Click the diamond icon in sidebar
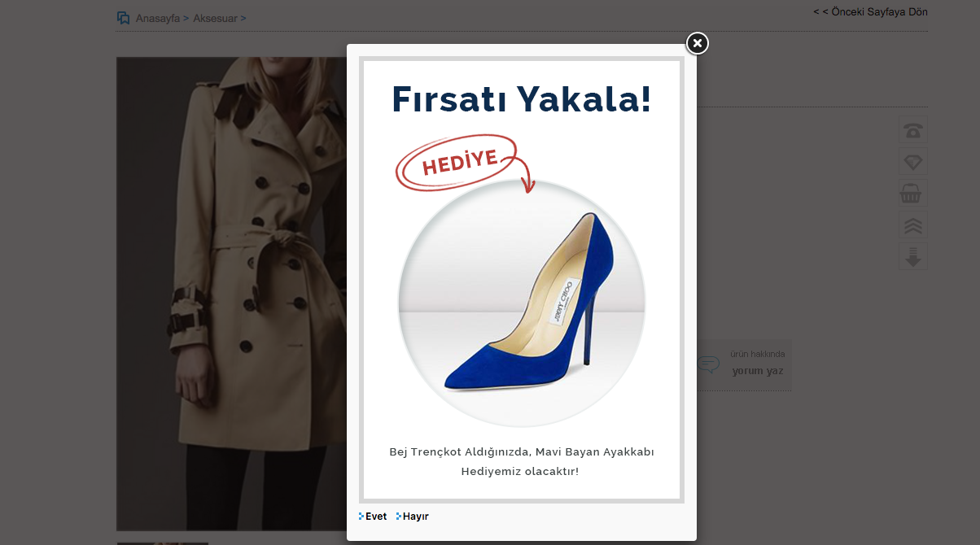Screen dimensions: 980x545 tap(913, 162)
